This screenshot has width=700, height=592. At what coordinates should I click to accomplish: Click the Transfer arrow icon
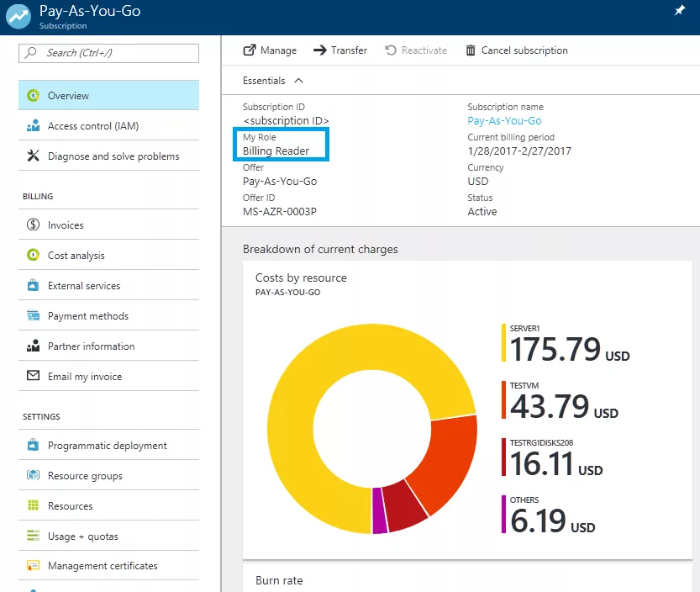tap(319, 50)
